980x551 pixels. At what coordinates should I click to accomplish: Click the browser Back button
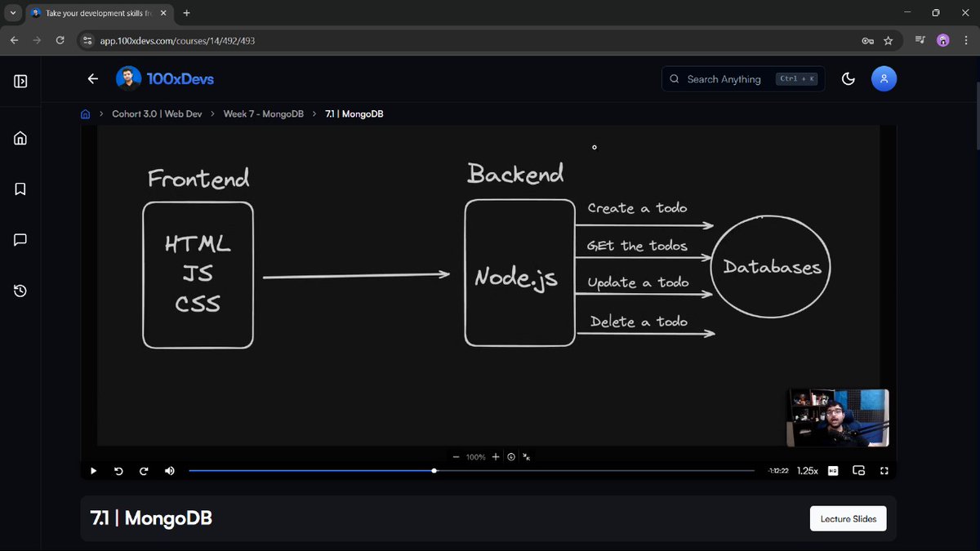[14, 40]
